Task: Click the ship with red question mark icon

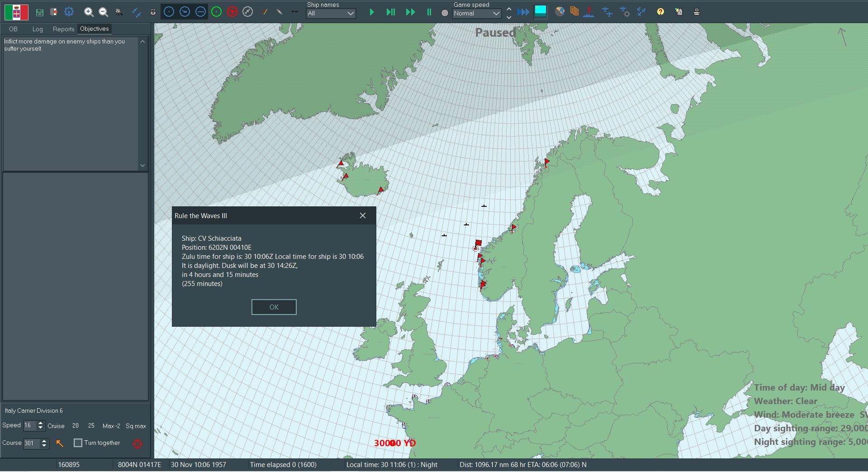Action: point(588,12)
